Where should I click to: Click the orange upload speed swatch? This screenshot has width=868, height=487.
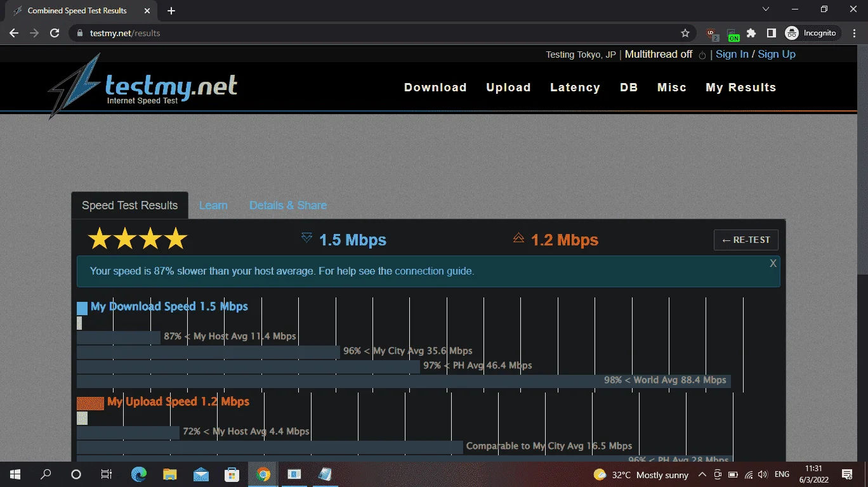coord(90,403)
